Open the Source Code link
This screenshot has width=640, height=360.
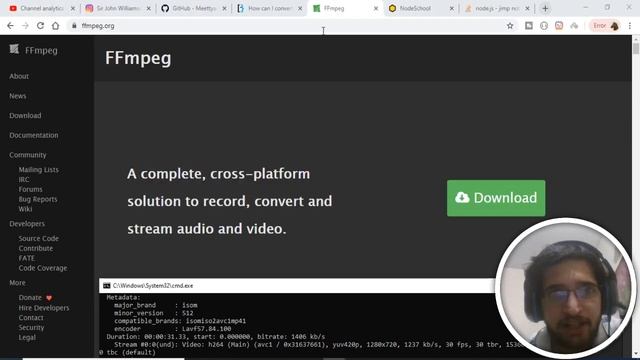pos(38,238)
